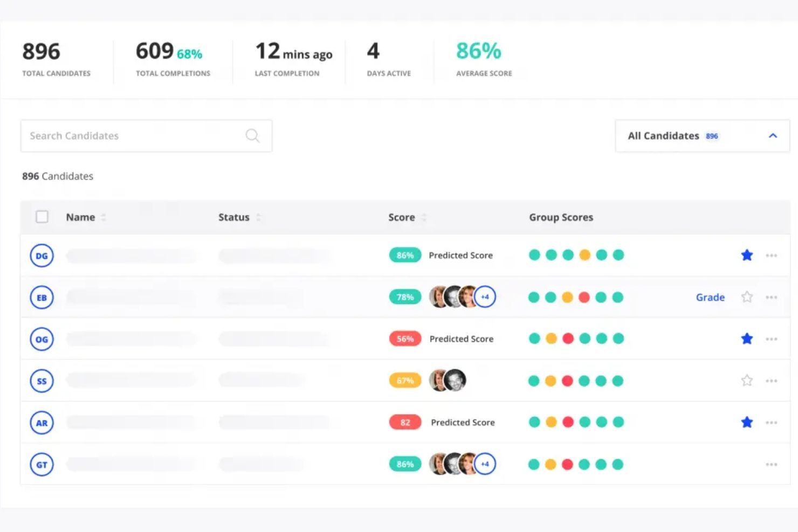Toggle the select-all candidates checkbox
The width and height of the screenshot is (798, 532).
point(42,217)
